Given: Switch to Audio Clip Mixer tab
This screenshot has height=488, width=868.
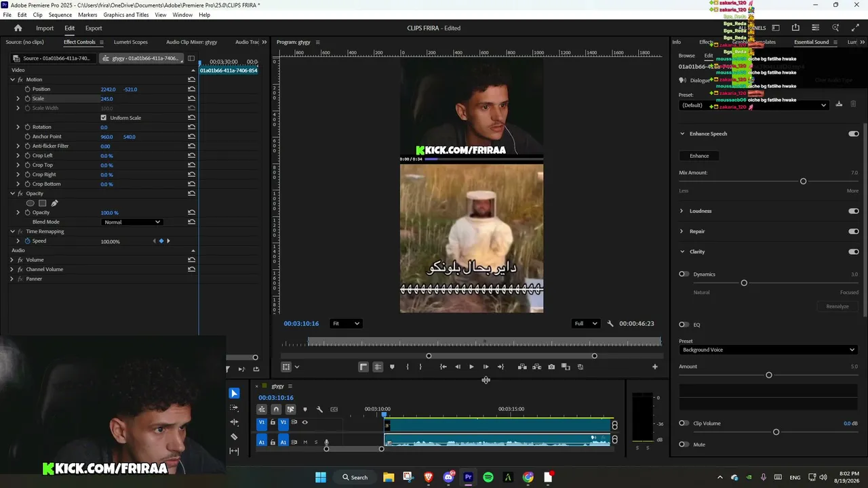Looking at the screenshot, I should pos(192,42).
